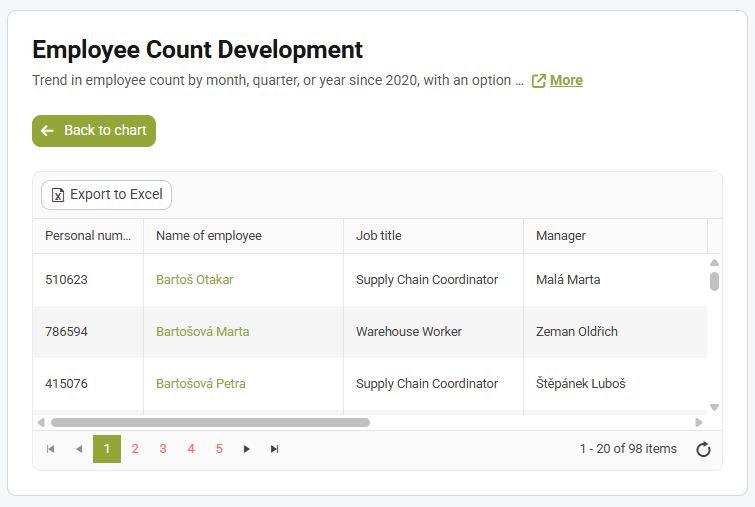Click the refresh grid icon
Viewport: 755px width, 507px height.
pyautogui.click(x=703, y=449)
